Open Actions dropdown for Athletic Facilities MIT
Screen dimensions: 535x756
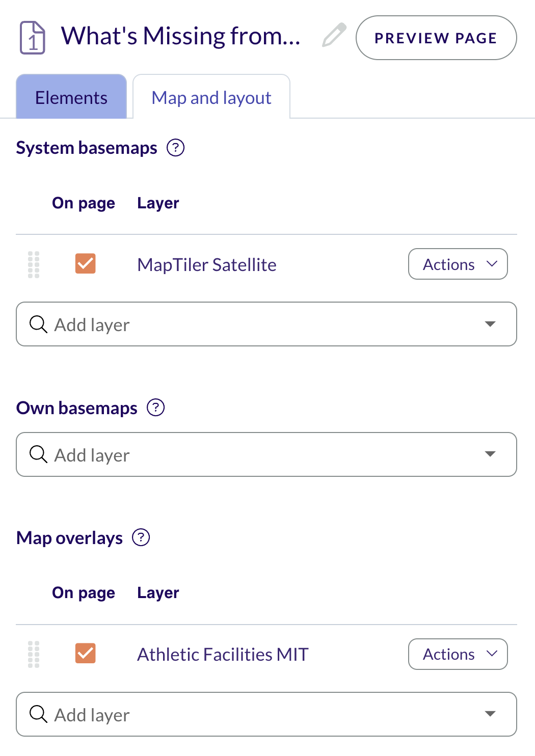(458, 654)
